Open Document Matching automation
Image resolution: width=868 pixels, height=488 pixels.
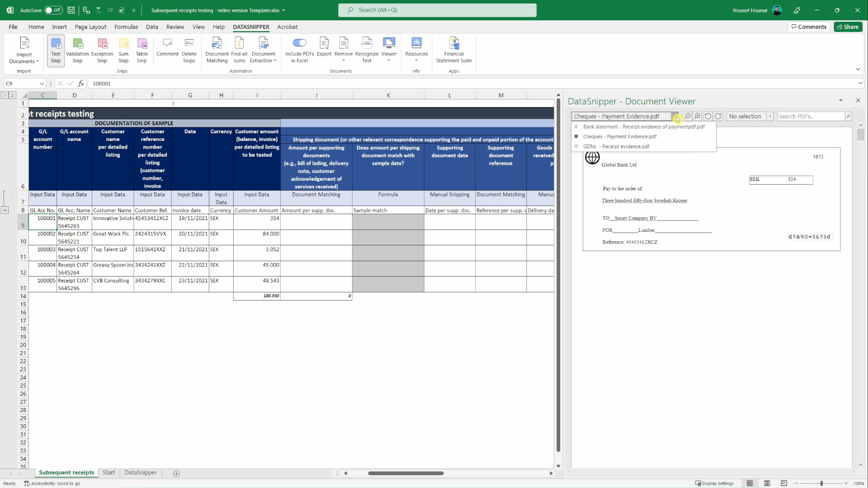217,50
